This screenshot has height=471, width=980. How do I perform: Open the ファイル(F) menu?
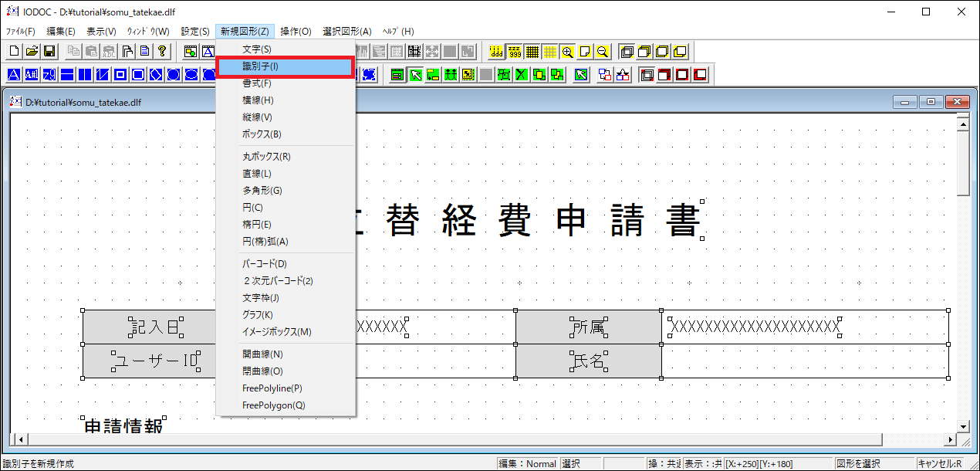21,32
